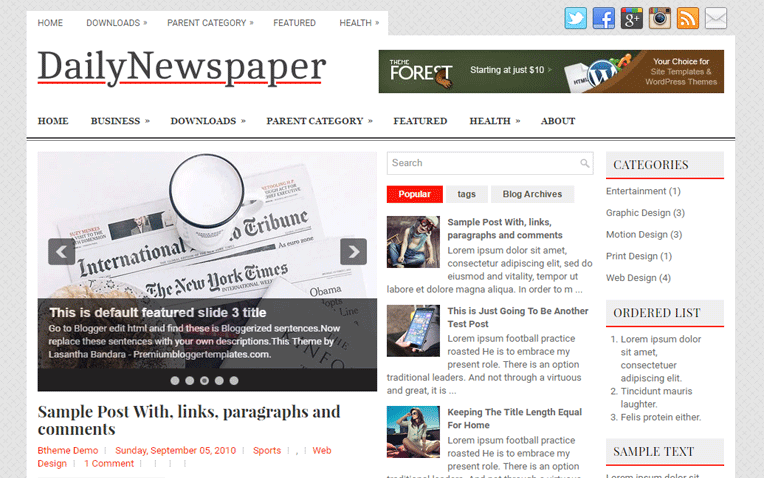
Task: Select the first slider dot
Action: click(175, 381)
